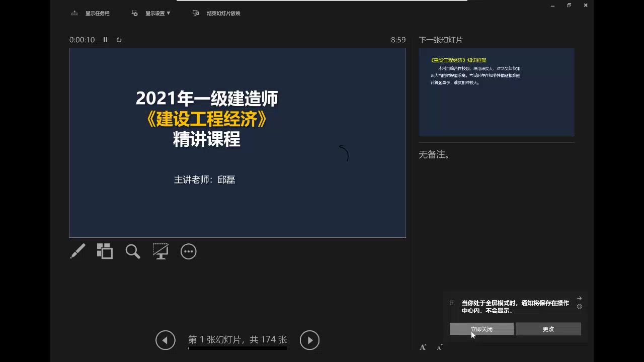Click the elapsed time 0:00:10

(82, 40)
